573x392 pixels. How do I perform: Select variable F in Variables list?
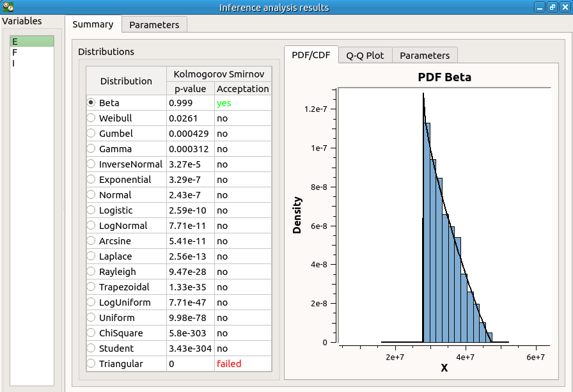(15, 52)
